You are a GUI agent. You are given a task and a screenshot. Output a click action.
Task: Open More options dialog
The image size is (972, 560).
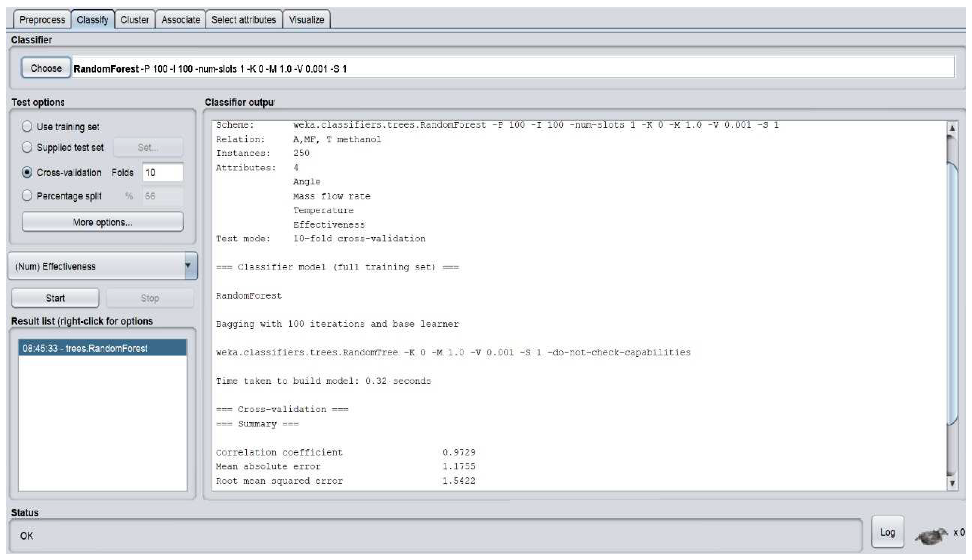(102, 222)
